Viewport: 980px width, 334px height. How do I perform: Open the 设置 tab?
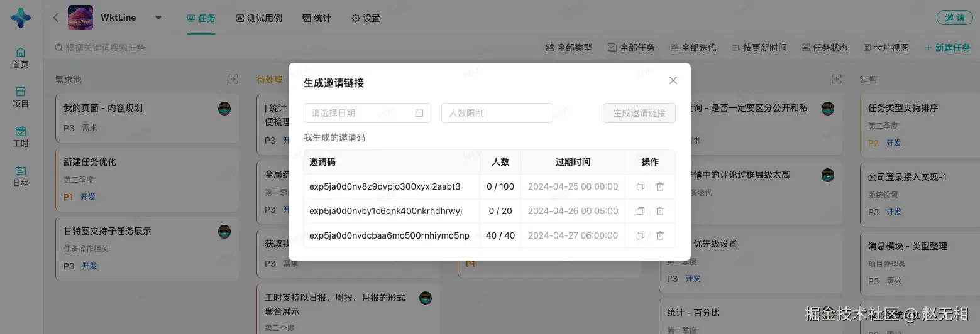[x=366, y=18]
